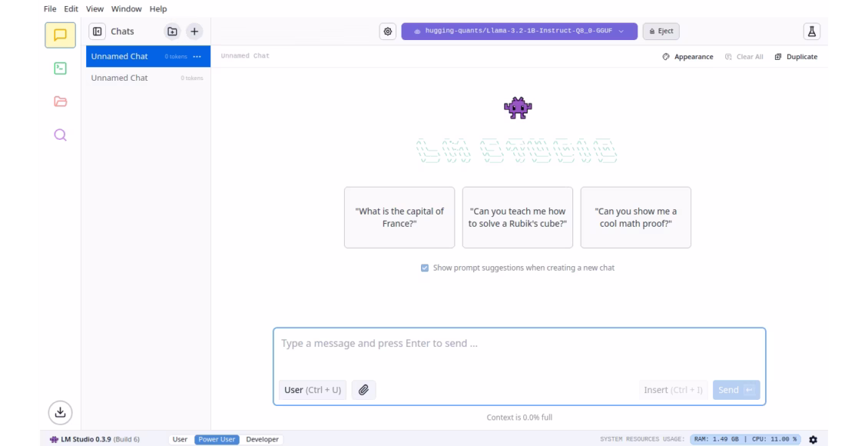
Task: Open the Discover search sidebar icon
Action: (61, 135)
